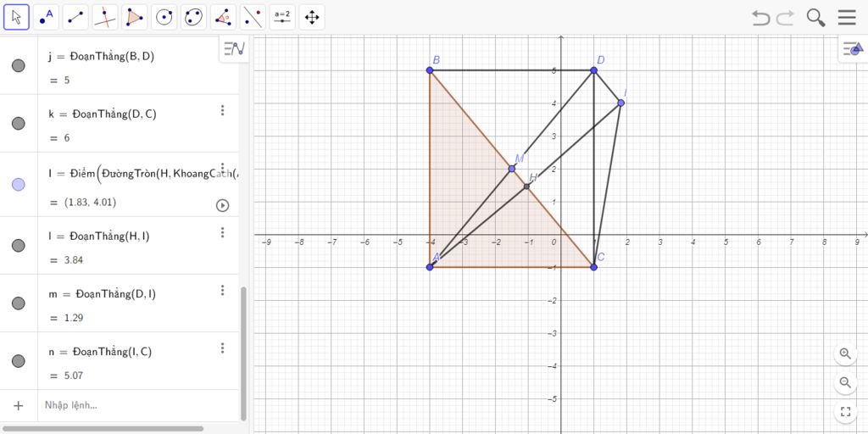Open the Graphics view style bar
Viewport: 868px width, 434px height.
(x=853, y=48)
